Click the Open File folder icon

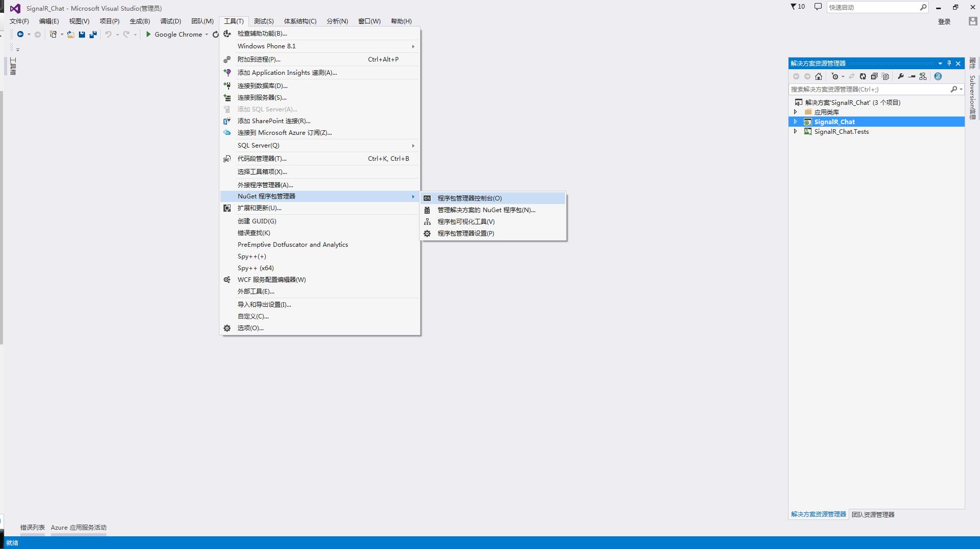[x=70, y=34]
